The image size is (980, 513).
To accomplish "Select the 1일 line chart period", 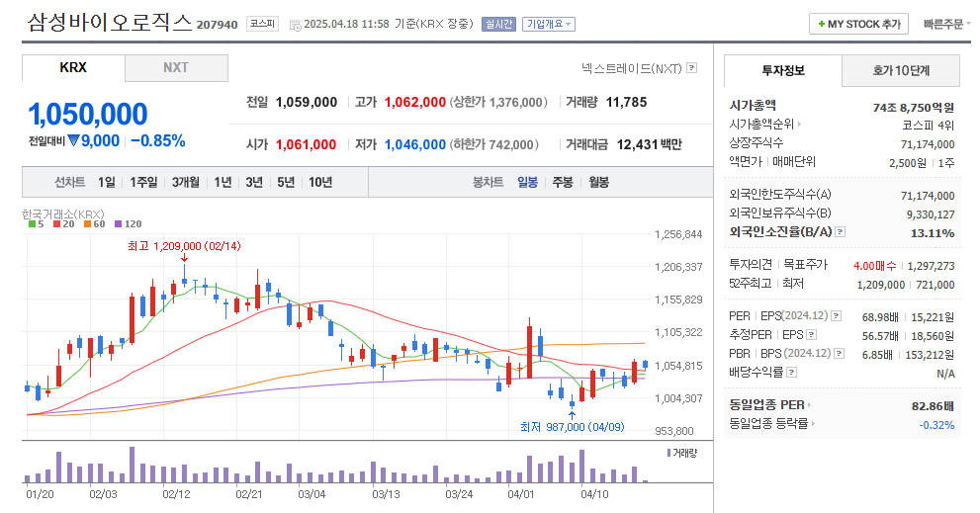I will click(106, 182).
